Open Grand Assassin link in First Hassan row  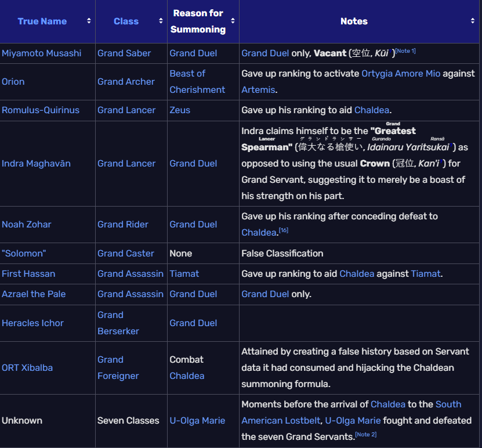pos(131,274)
